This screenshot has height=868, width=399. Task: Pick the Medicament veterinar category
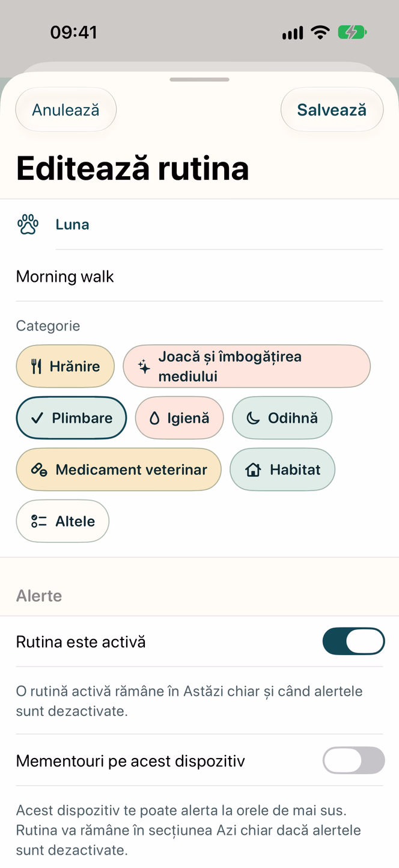[118, 470]
